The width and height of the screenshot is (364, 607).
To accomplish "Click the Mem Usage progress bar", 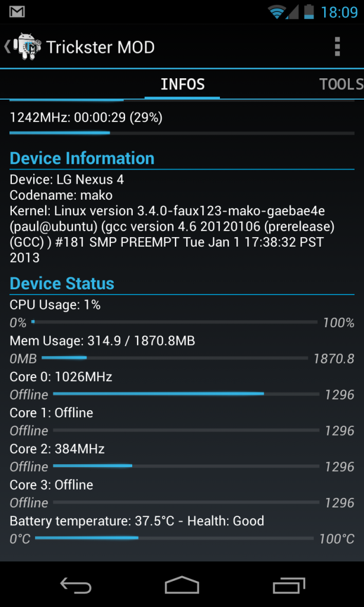I will [175, 358].
